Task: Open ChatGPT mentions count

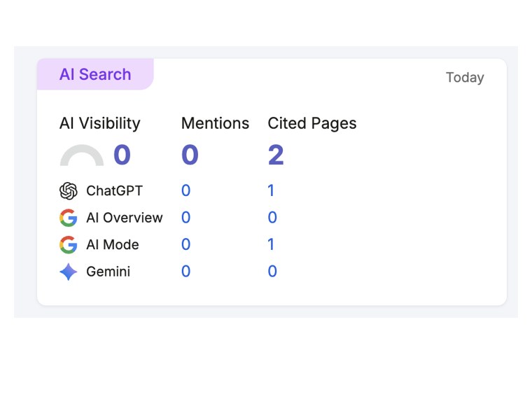Action: point(186,190)
